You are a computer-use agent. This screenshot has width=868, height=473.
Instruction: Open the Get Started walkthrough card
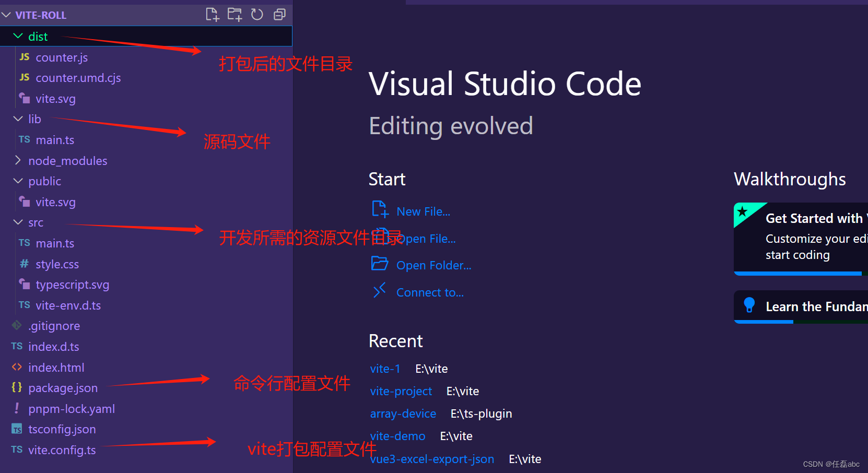(801, 239)
